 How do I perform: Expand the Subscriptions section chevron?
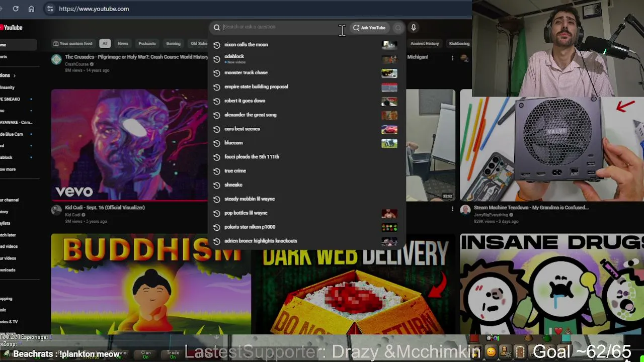click(14, 75)
